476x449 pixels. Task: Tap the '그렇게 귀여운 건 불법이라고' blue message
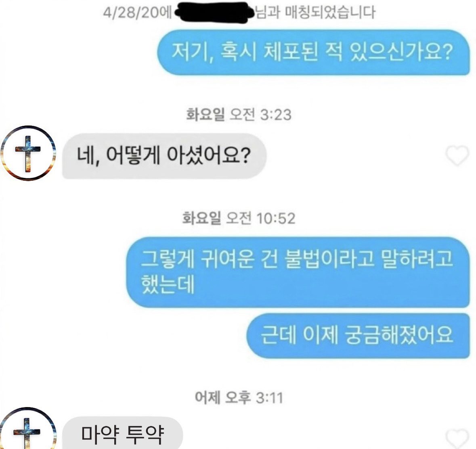point(298,272)
